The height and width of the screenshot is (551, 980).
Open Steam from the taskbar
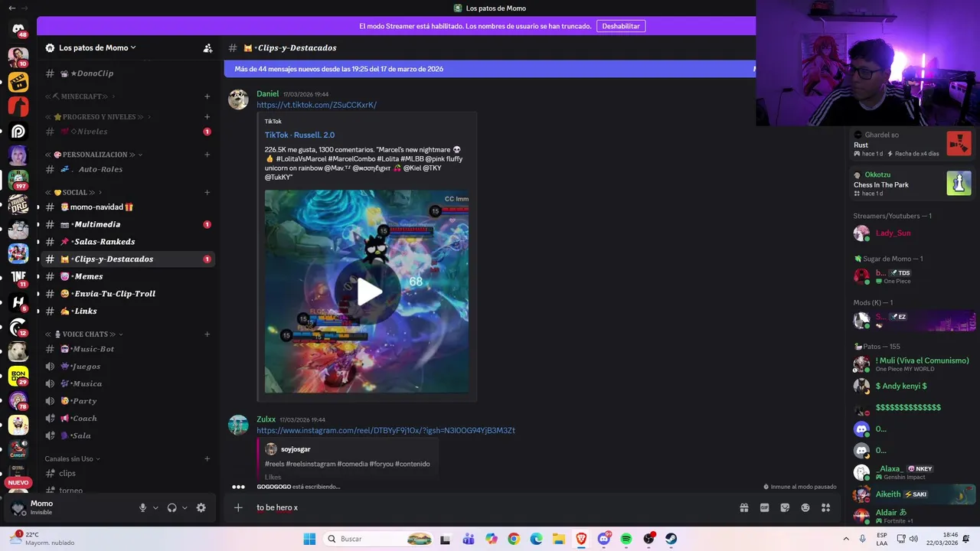pos(671,539)
